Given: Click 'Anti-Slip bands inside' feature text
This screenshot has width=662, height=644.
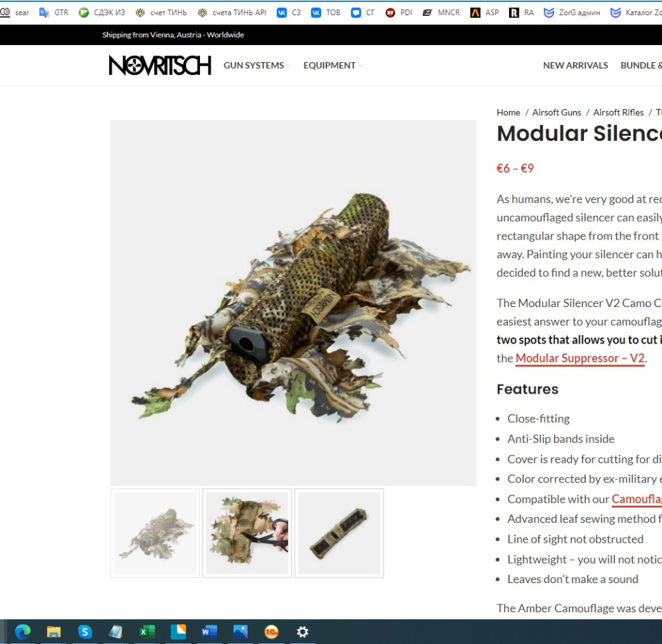Looking at the screenshot, I should pyautogui.click(x=561, y=439).
